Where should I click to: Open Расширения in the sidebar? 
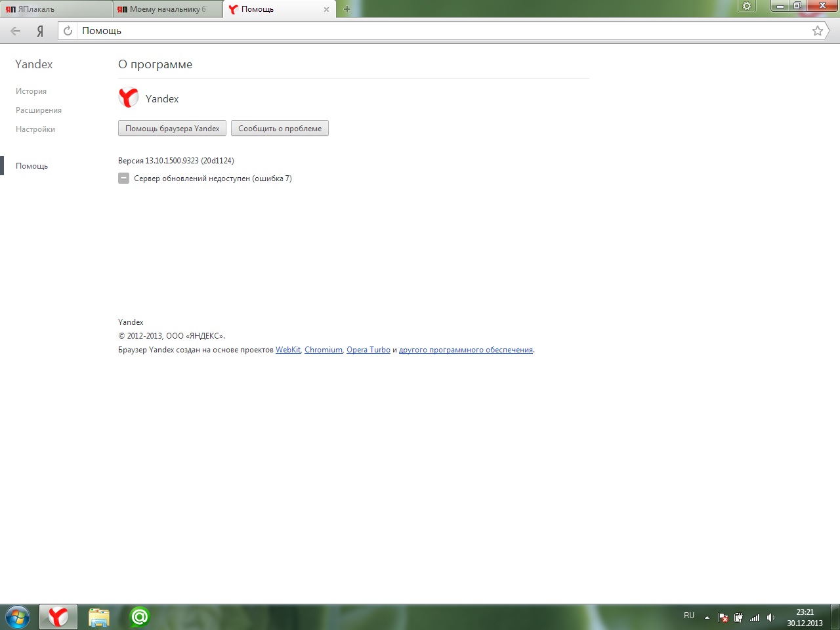tap(39, 110)
